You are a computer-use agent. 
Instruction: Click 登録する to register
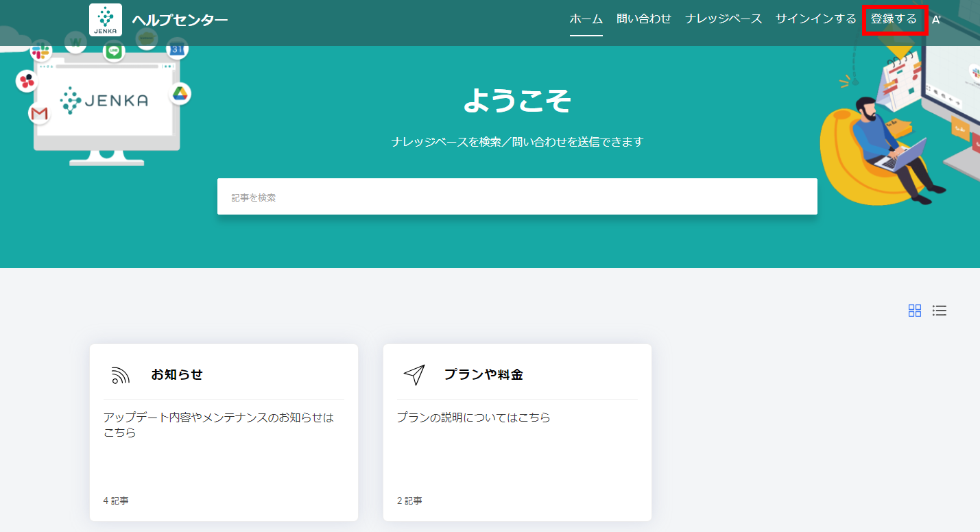(x=894, y=19)
